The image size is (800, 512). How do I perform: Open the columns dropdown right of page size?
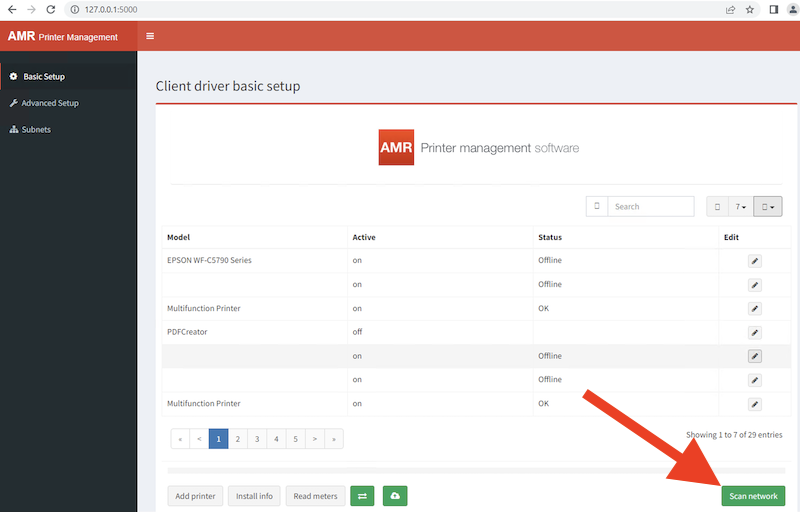[768, 206]
